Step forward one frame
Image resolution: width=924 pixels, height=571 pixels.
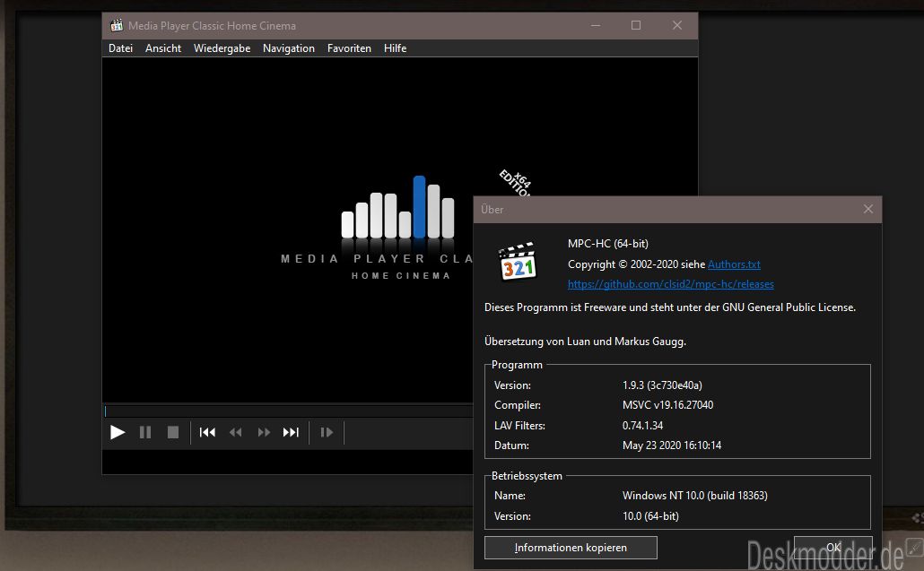327,433
